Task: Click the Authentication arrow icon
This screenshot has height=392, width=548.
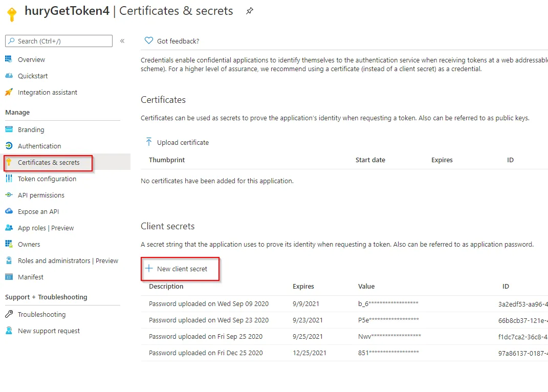Action: click(9, 146)
